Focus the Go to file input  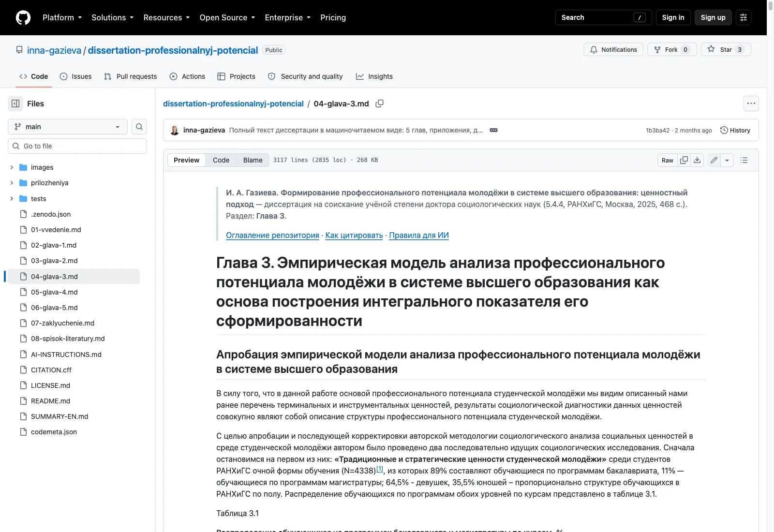click(77, 146)
